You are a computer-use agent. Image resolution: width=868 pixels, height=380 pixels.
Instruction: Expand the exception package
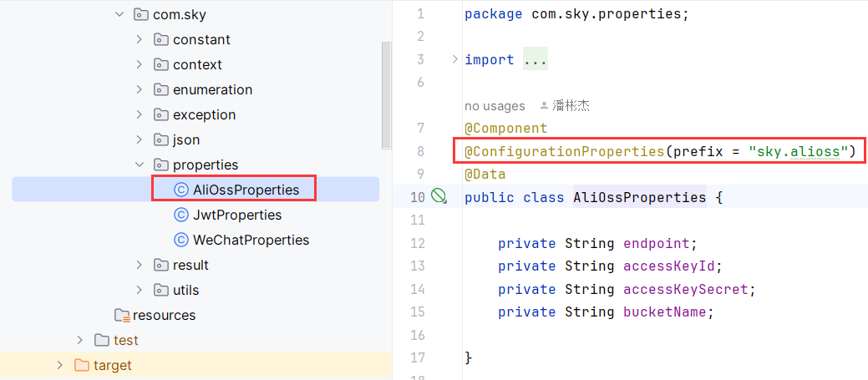(139, 114)
